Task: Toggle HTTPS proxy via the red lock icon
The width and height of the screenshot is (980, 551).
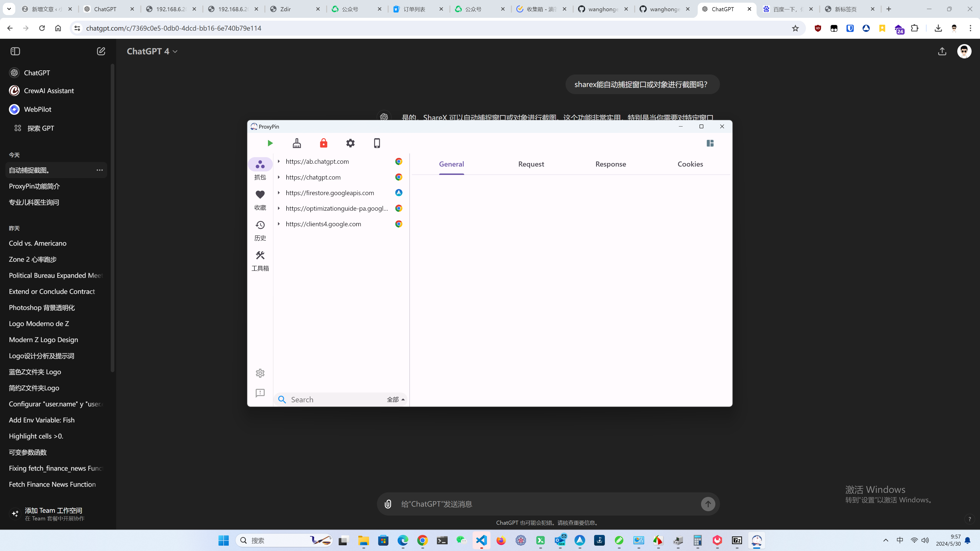Action: (324, 143)
